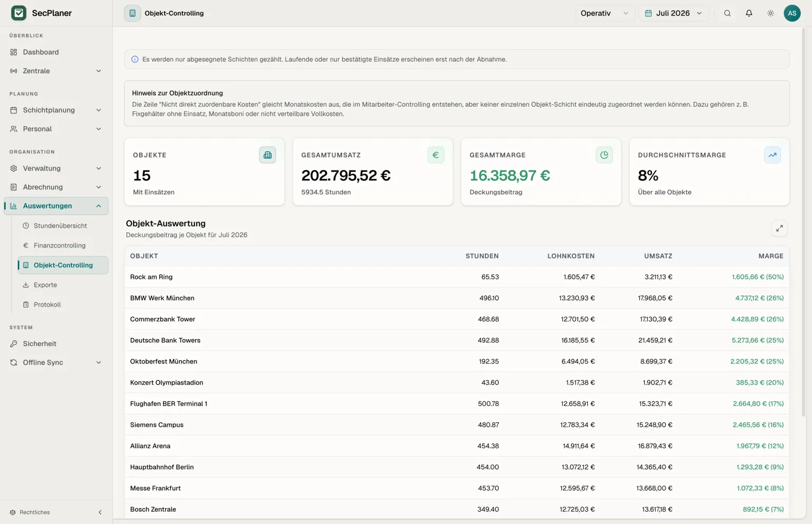
Task: Select the Deutsche Bank Towers row
Action: click(x=457, y=340)
